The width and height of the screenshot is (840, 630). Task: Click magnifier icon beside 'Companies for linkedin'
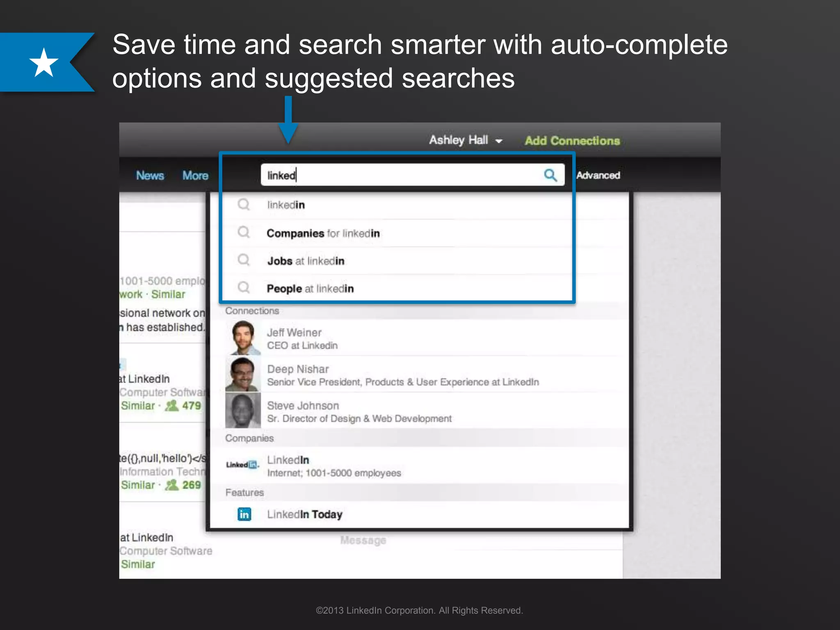coord(244,232)
